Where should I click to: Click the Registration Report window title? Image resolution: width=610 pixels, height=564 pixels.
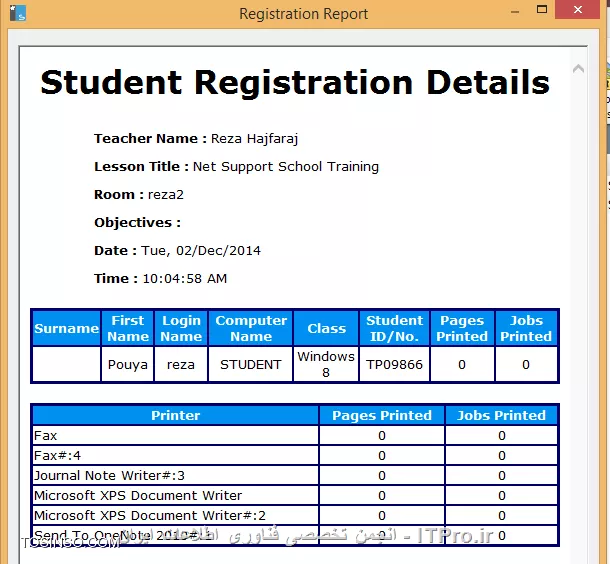[x=303, y=14]
